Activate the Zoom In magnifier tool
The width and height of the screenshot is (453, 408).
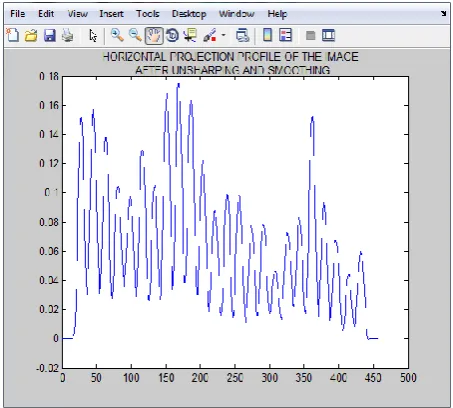(117, 35)
